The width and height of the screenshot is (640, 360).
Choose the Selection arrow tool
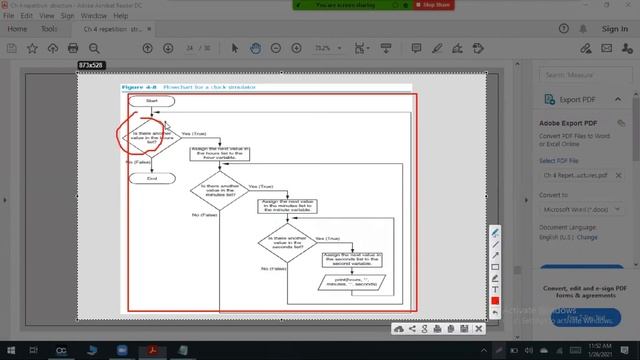(x=235, y=48)
